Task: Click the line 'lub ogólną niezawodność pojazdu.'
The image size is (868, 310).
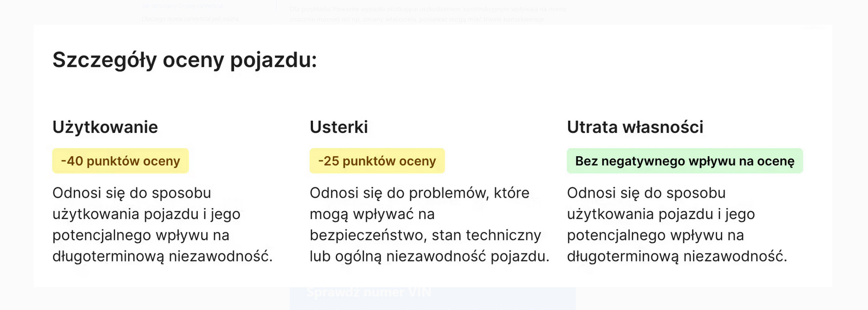Action: coord(429,256)
